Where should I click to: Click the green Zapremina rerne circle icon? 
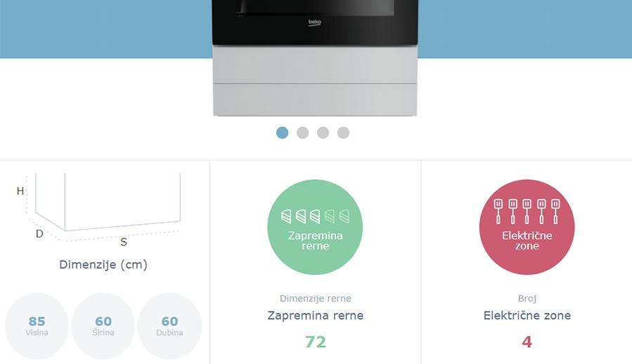pyautogui.click(x=315, y=227)
